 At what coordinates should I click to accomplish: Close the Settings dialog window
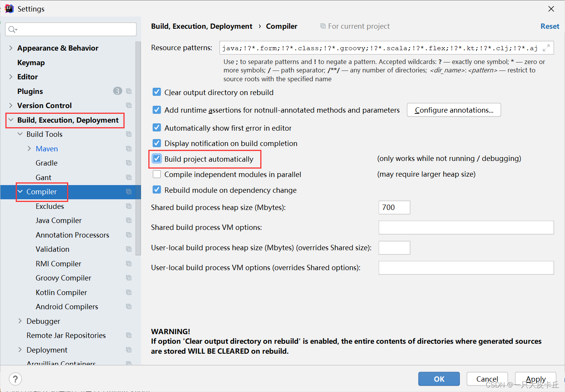[551, 9]
